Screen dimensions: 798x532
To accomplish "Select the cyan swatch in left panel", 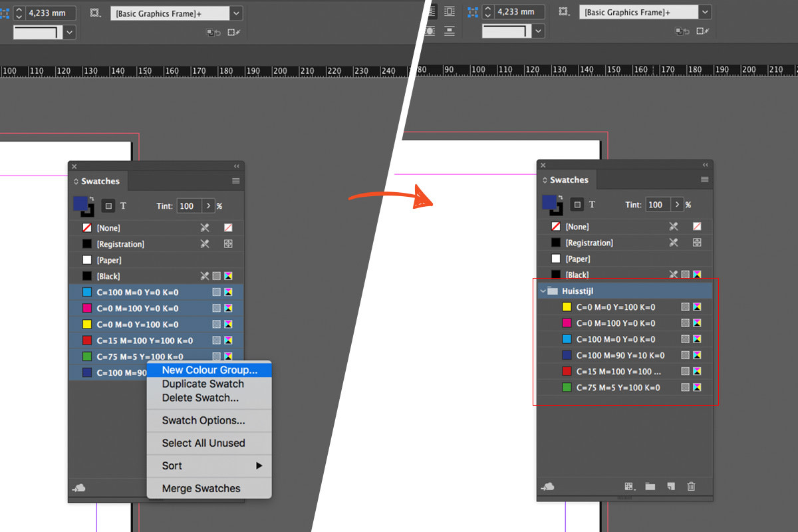I will tap(156, 292).
